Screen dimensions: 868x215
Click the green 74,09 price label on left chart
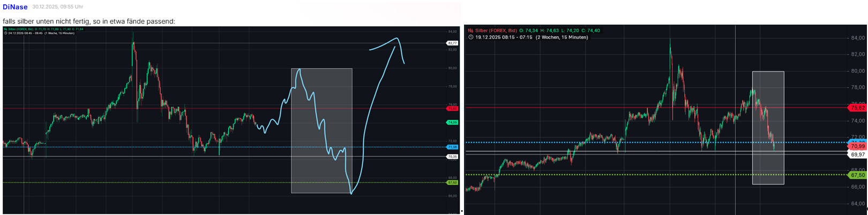pyautogui.click(x=452, y=122)
